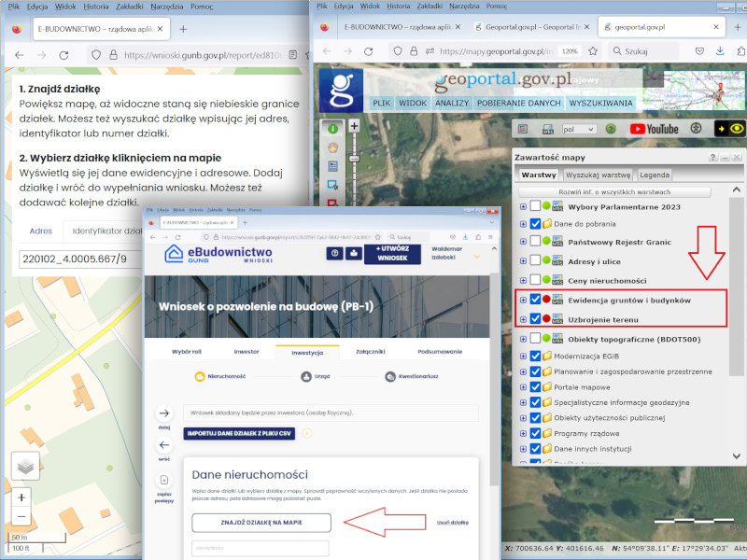Zoom out on the left parcel map

click(21, 516)
